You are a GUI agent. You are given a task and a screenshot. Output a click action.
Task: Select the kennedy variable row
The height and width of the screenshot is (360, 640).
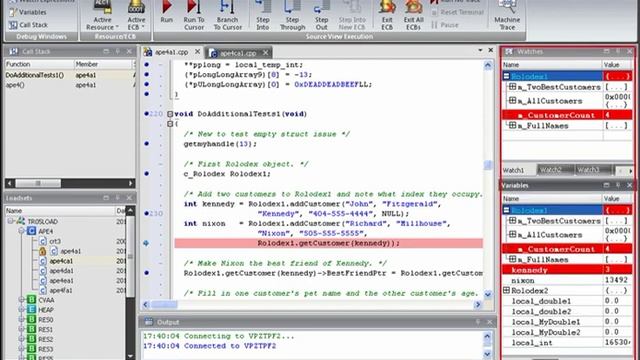[567, 270]
